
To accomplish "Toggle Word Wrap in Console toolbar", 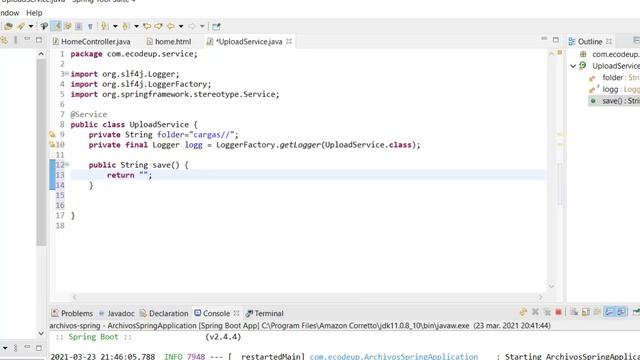I will click(x=597, y=312).
